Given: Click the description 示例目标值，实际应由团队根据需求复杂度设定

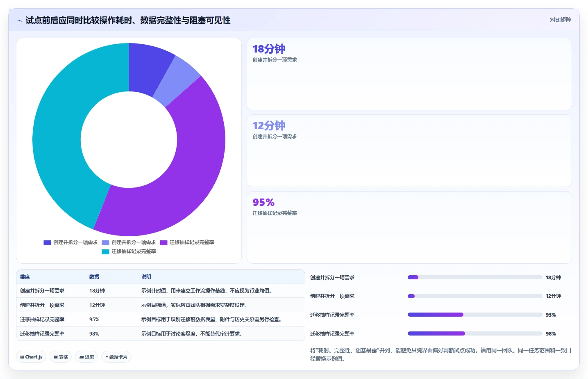Looking at the screenshot, I should click(x=195, y=305).
